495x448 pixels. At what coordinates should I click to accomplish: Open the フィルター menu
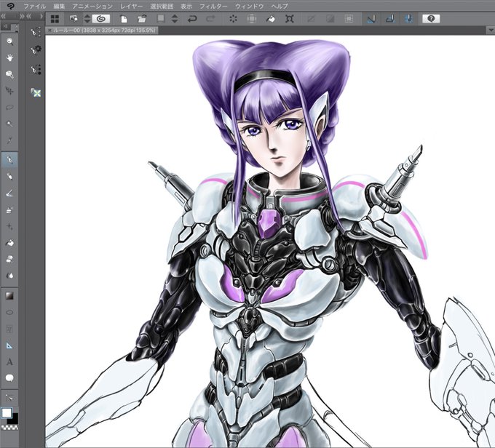pyautogui.click(x=213, y=6)
